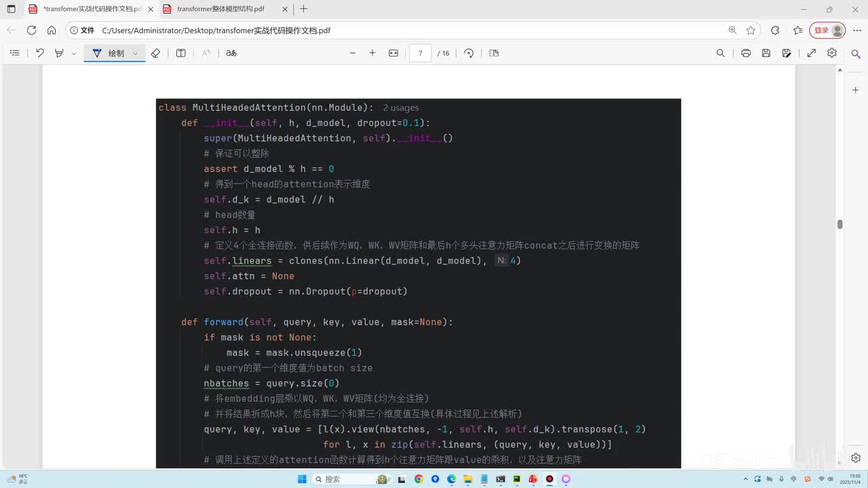The image size is (868, 488).
Task: Rotate the PDF page
Action: click(x=469, y=53)
